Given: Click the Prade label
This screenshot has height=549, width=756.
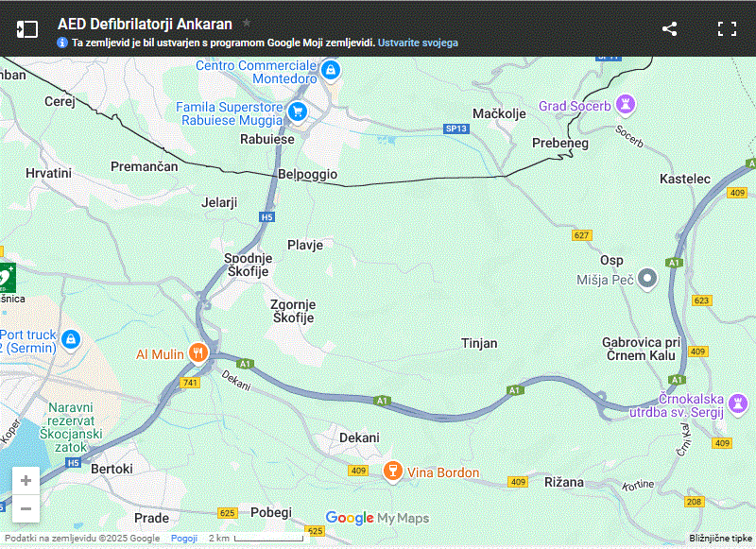Looking at the screenshot, I should click(x=151, y=518).
